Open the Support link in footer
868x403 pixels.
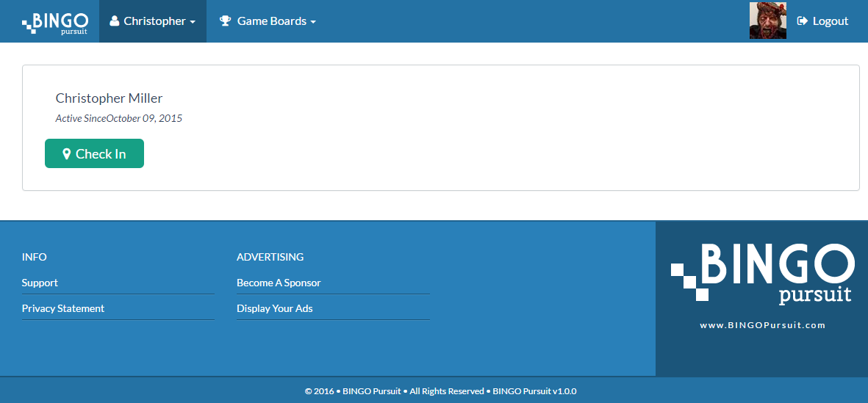pos(40,283)
